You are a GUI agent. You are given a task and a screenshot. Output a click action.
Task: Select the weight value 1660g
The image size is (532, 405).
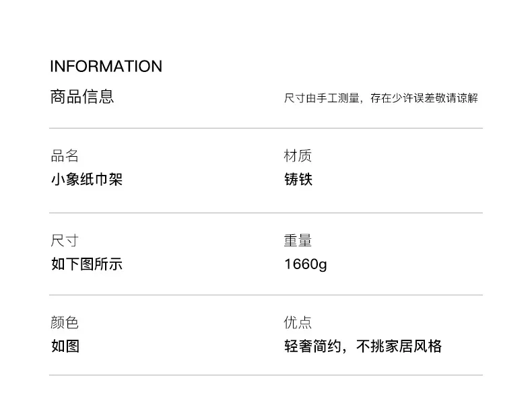pos(306,264)
